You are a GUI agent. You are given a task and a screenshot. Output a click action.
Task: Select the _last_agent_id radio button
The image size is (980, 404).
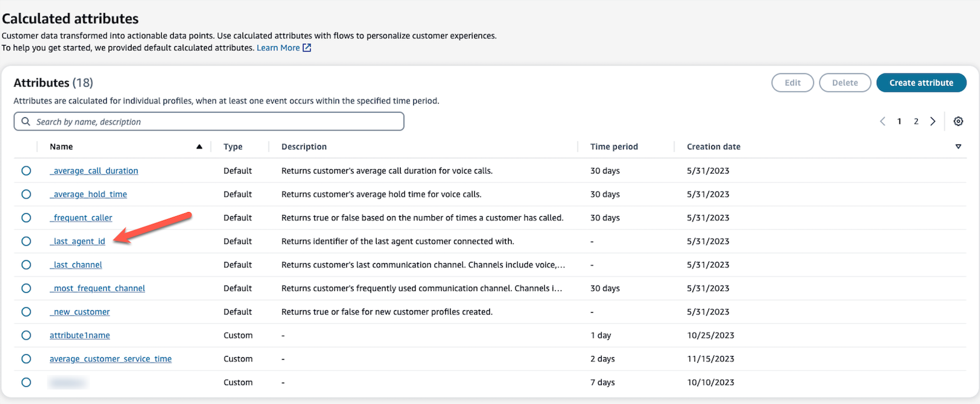click(26, 241)
